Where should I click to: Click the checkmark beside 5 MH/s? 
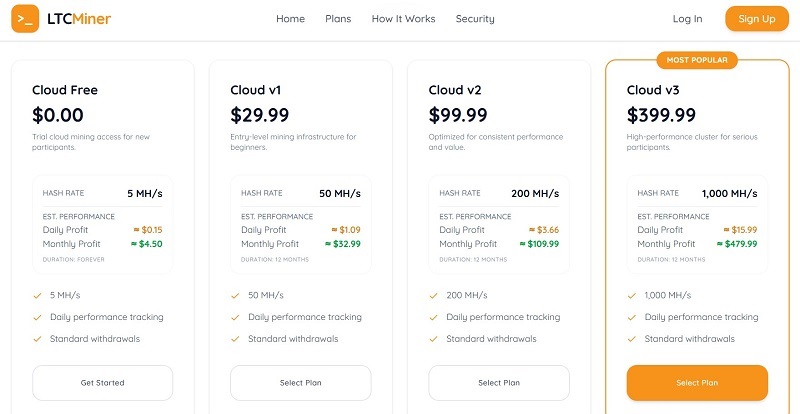pyautogui.click(x=37, y=296)
